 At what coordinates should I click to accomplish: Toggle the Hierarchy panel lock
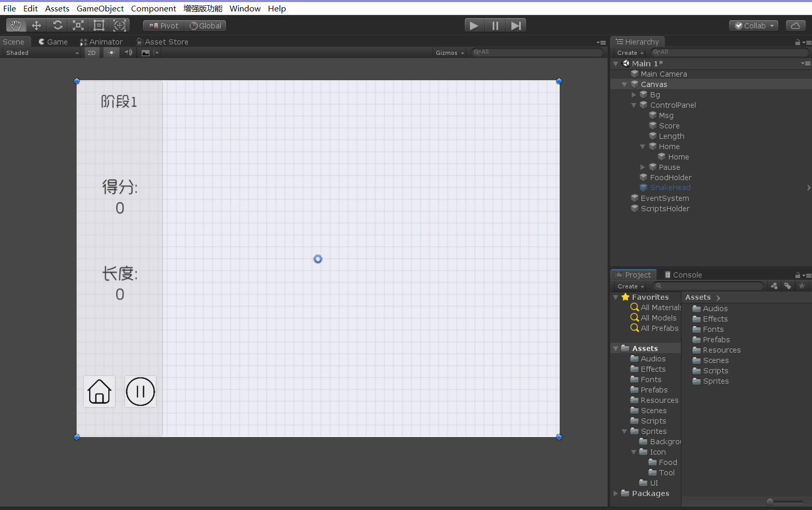pyautogui.click(x=797, y=42)
